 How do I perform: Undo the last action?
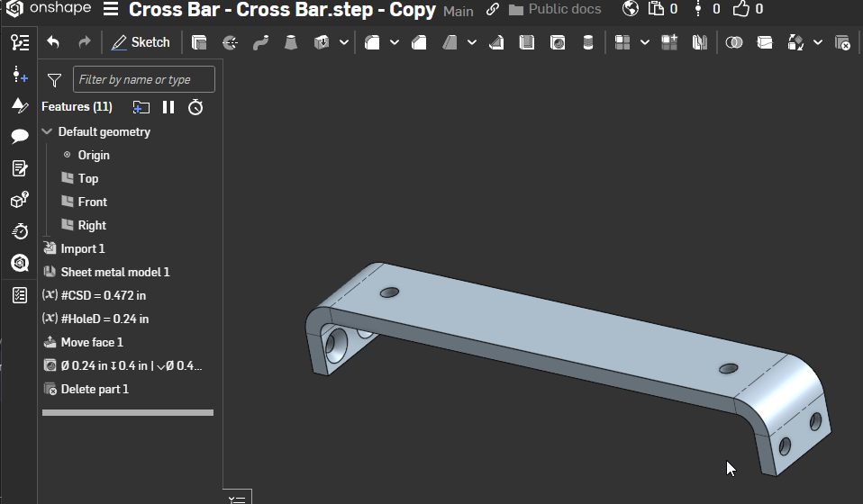(53, 42)
